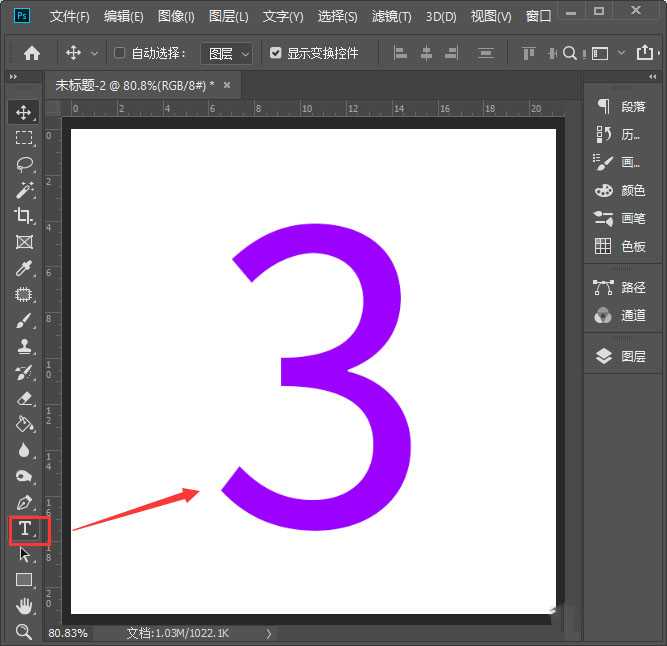Select the Crop tool

point(25,216)
